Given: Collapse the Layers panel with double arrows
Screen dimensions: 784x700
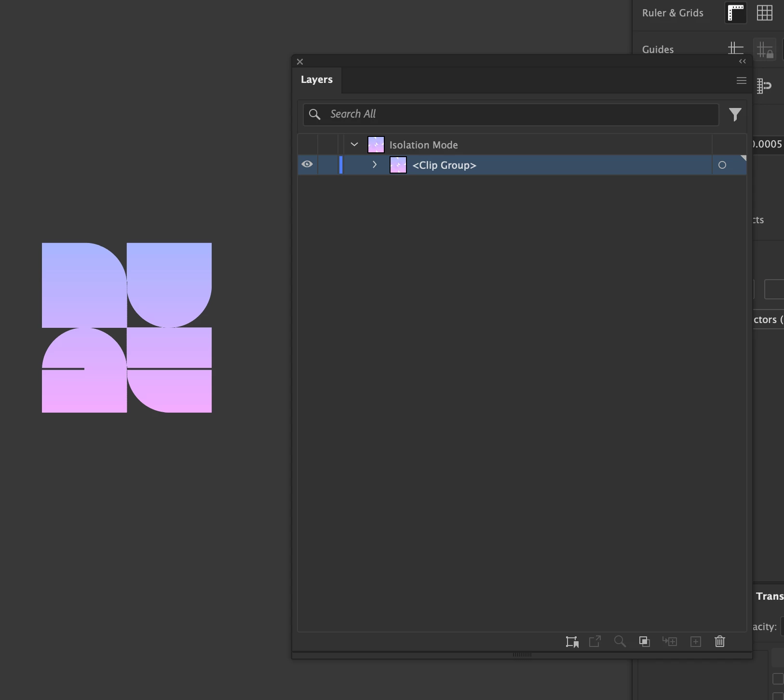Looking at the screenshot, I should pyautogui.click(x=743, y=61).
